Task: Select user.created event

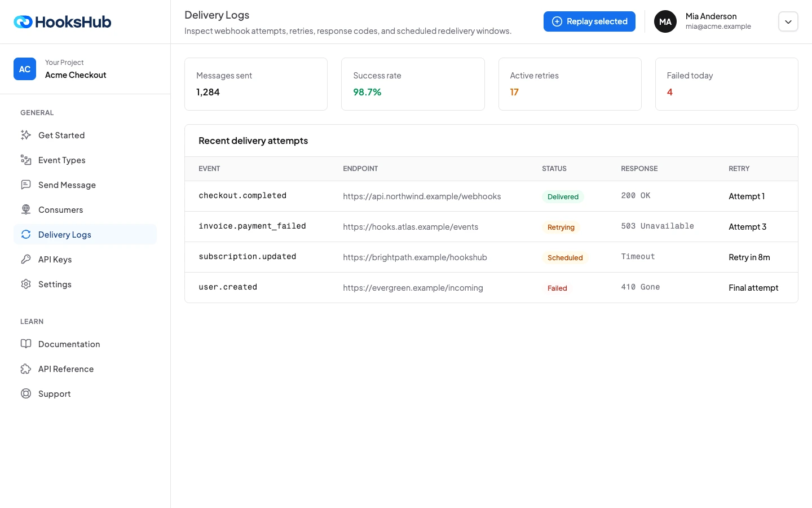Action: (228, 287)
